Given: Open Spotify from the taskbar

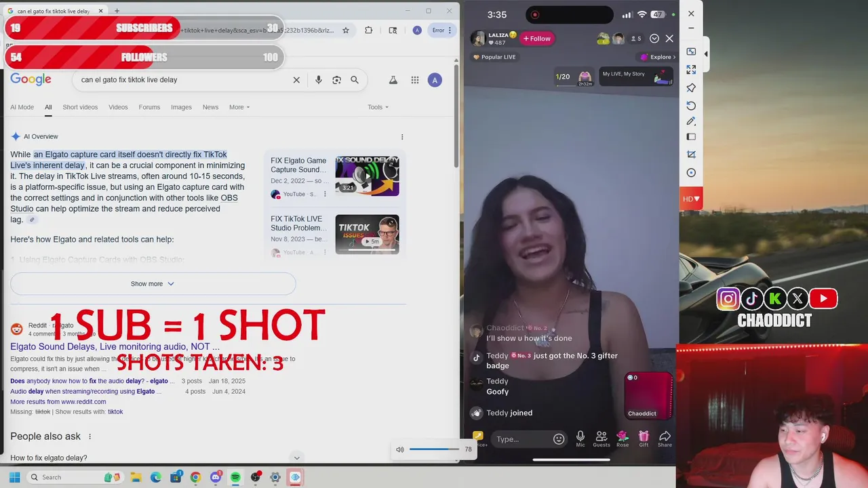Looking at the screenshot, I should [235, 477].
